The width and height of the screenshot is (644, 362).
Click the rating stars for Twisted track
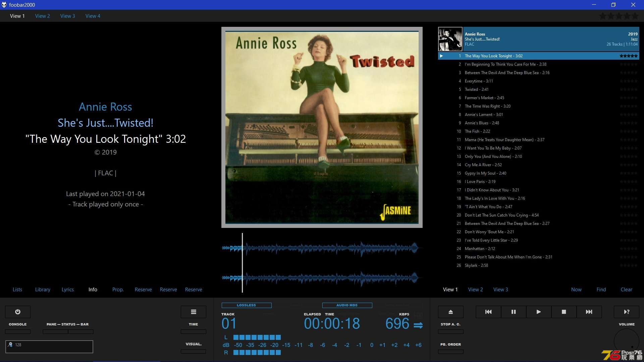tap(629, 89)
